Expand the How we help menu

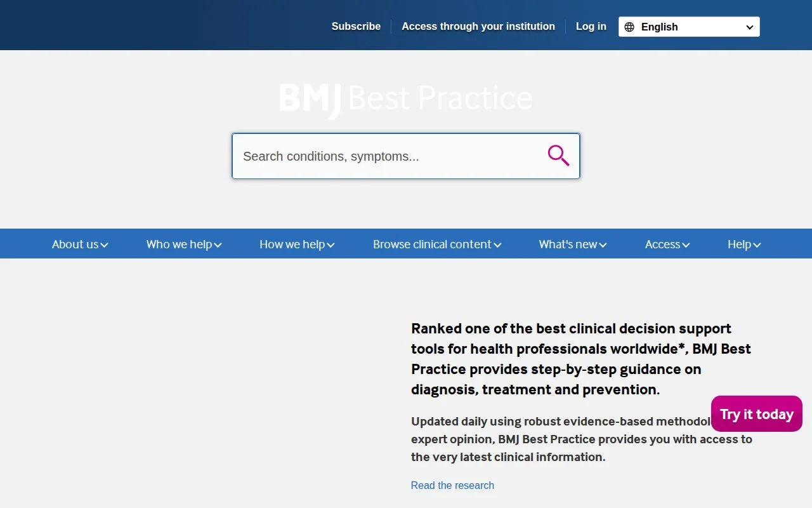click(297, 244)
